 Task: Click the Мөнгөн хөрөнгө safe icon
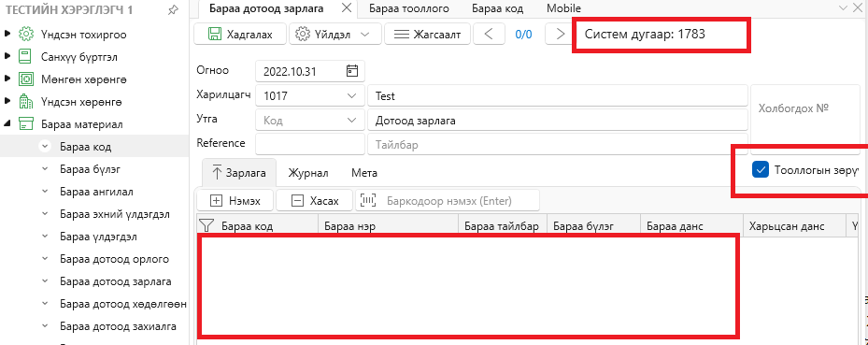26,79
